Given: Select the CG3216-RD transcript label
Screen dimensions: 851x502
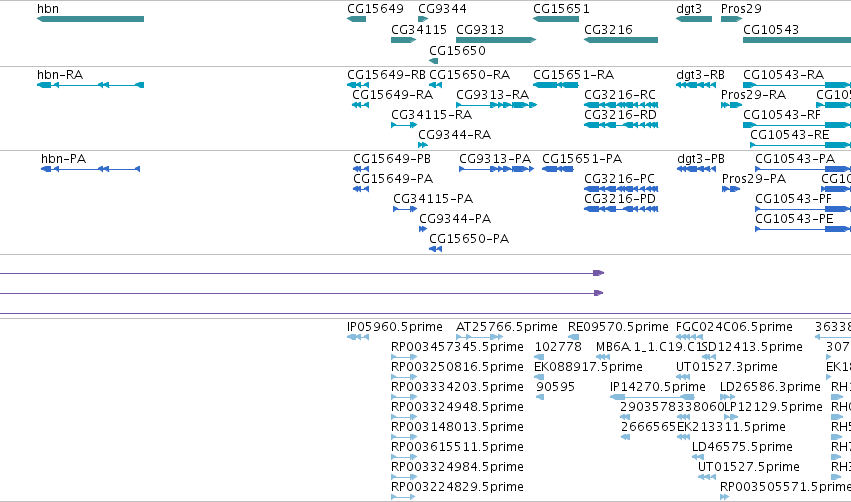Looking at the screenshot, I should 620,115.
